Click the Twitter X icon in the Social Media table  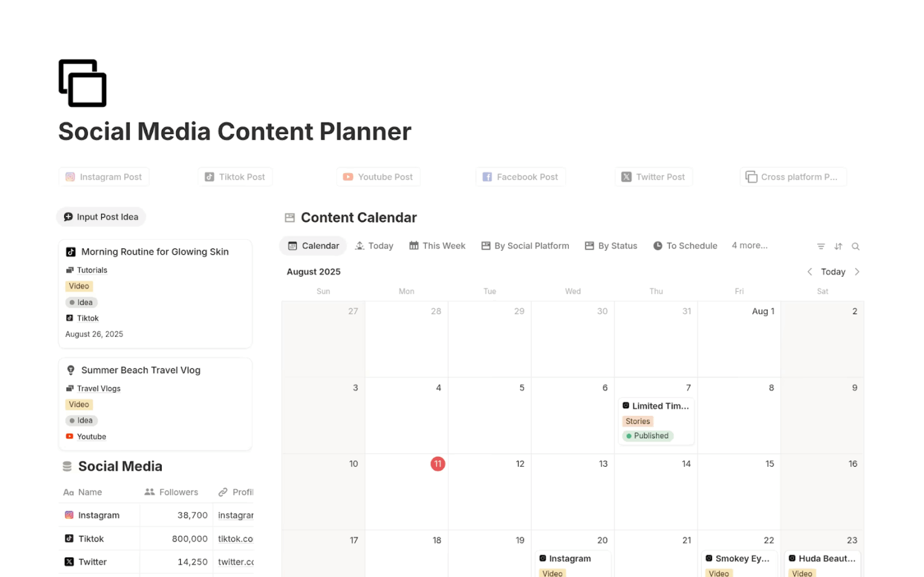pos(69,561)
